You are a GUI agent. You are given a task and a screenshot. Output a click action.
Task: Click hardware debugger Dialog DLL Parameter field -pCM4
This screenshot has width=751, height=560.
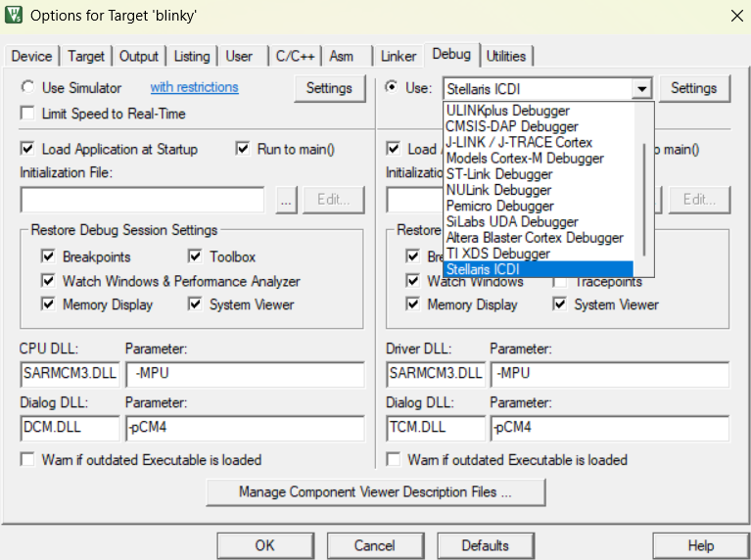(x=610, y=428)
